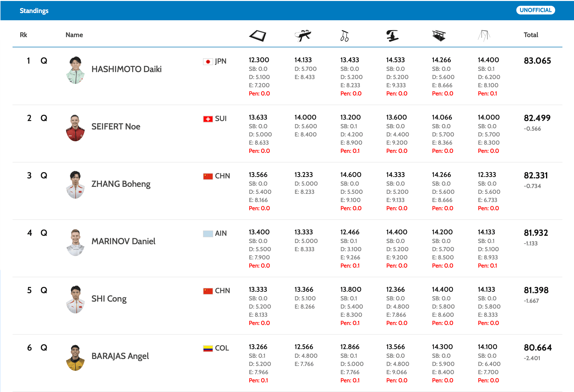Click the still rings apparatus icon

344,36
